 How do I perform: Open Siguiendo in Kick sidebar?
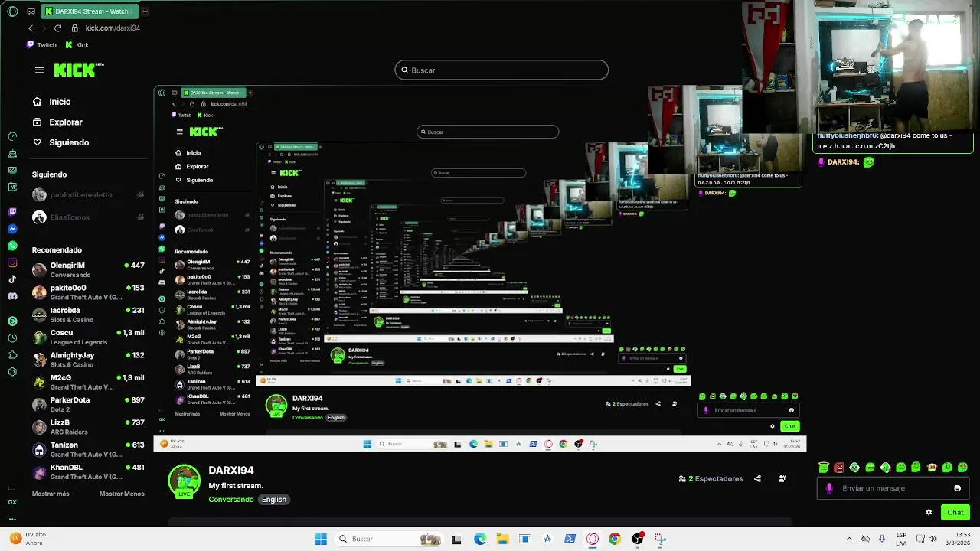(x=60, y=142)
